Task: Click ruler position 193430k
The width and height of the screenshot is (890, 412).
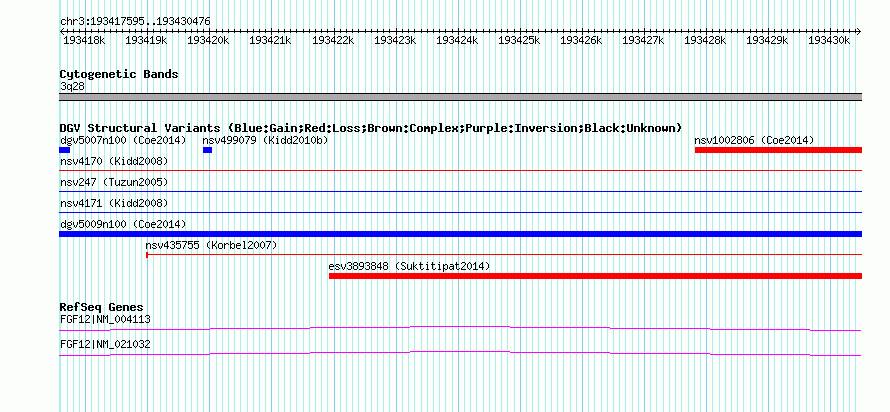Action: tap(829, 40)
